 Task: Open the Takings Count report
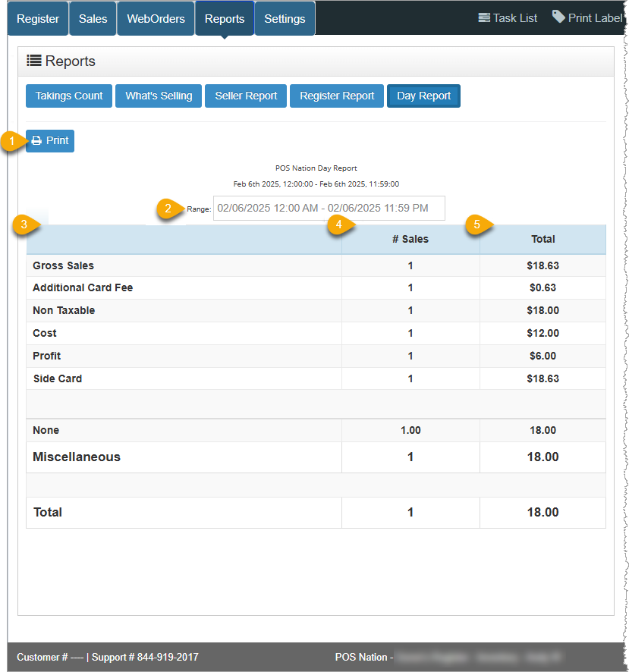(x=68, y=96)
